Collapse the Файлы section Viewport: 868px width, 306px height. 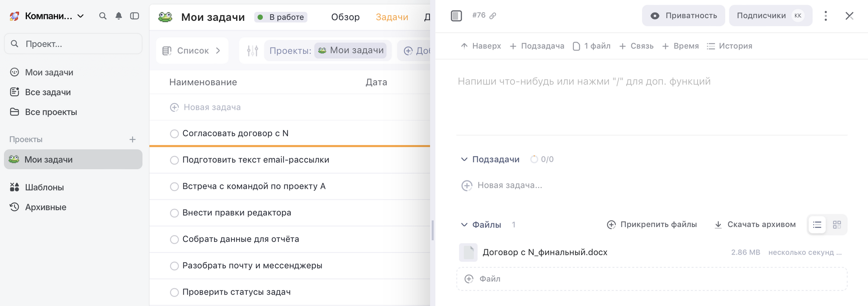pyautogui.click(x=464, y=225)
